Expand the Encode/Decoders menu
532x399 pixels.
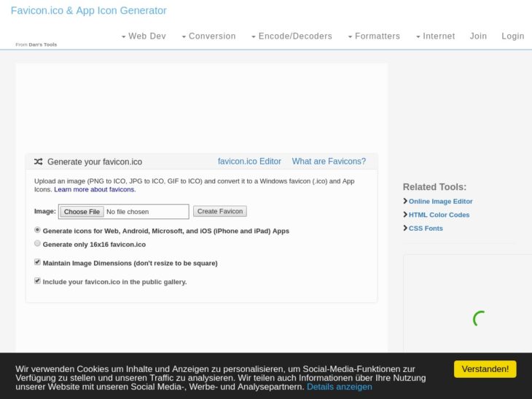click(x=292, y=36)
